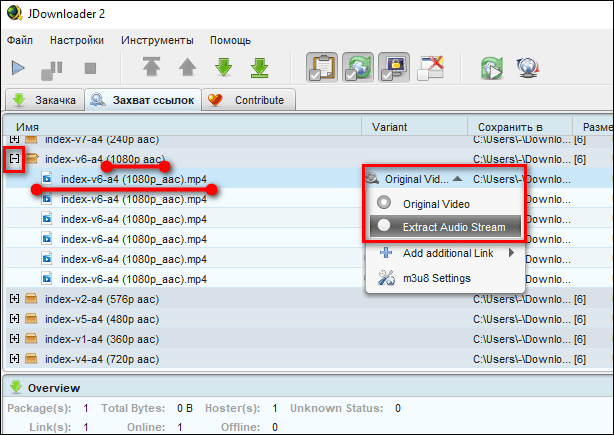Expand the index-v2-a4 (576p aac) package
This screenshot has height=435, width=614.
(14, 298)
